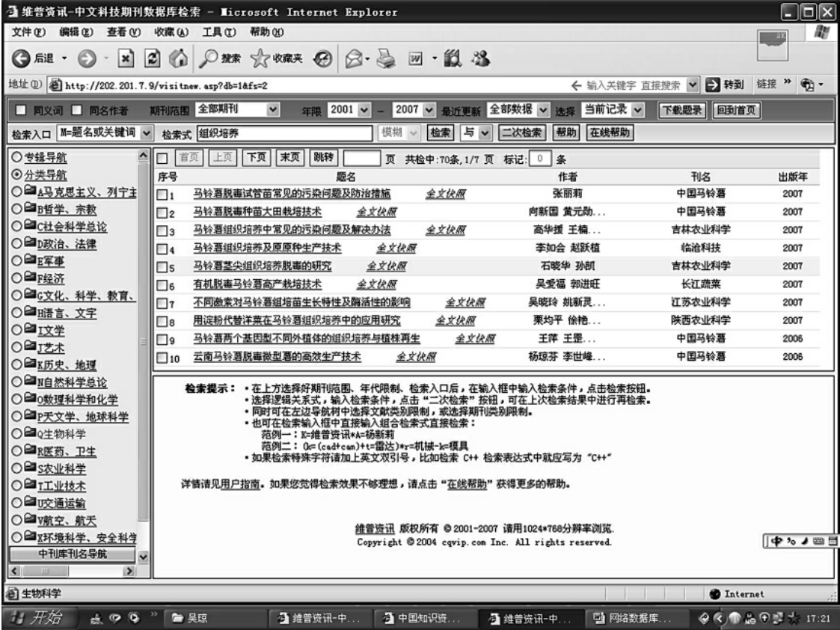Open the 检索入口 M=题名或关键词 dropdown
840x630 pixels.
click(x=147, y=132)
